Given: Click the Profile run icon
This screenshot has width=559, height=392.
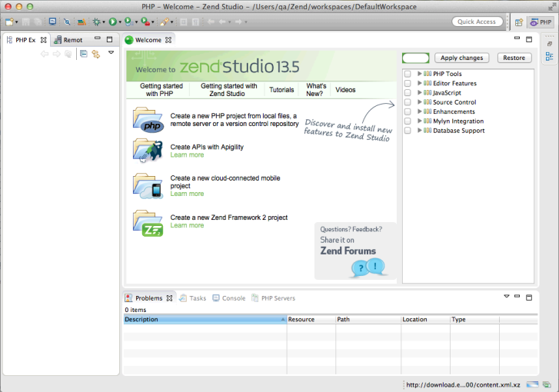Looking at the screenshot, I should 128,22.
